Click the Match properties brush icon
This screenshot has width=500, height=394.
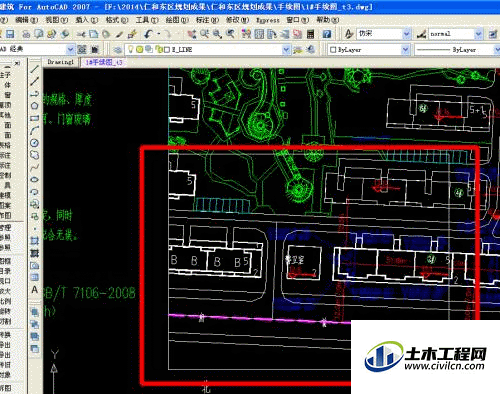[x=120, y=34]
